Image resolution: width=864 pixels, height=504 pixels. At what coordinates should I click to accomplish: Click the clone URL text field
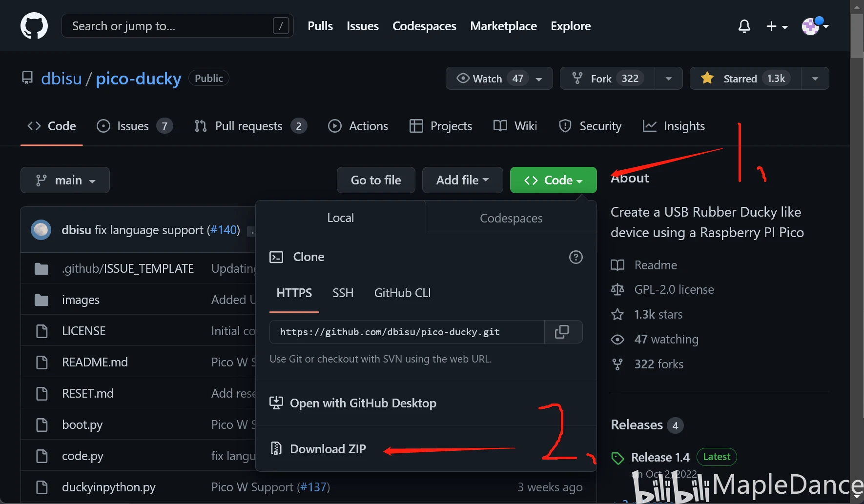pos(407,332)
